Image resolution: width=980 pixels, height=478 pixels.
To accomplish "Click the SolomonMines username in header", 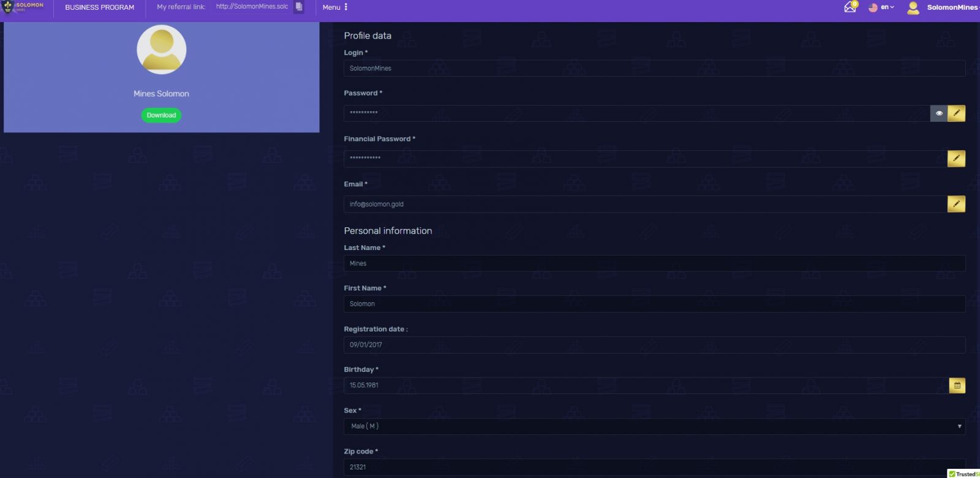I will point(952,7).
